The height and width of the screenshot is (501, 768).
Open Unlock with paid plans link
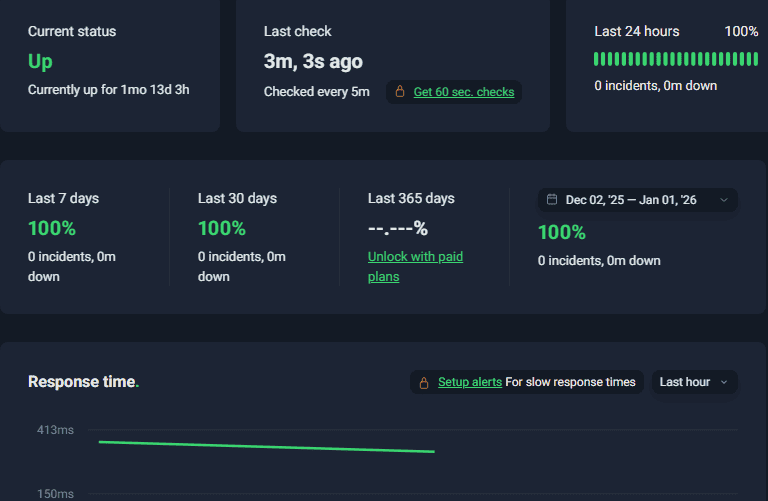pos(415,266)
